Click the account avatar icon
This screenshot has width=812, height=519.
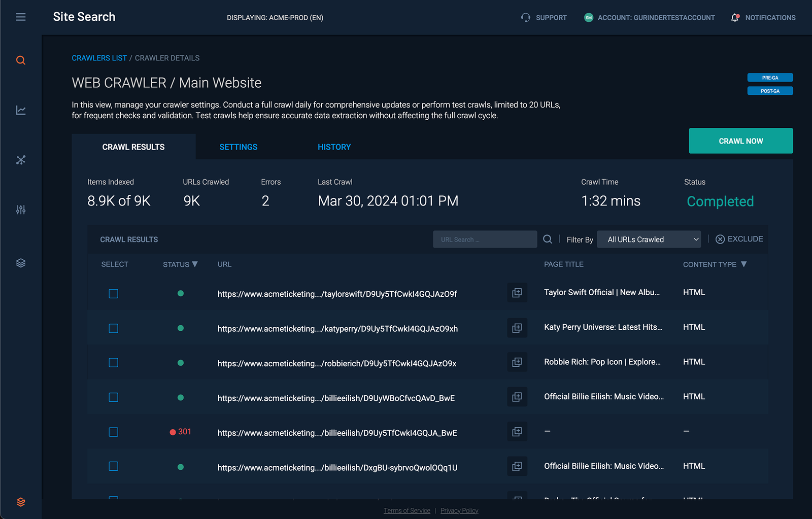pyautogui.click(x=589, y=18)
